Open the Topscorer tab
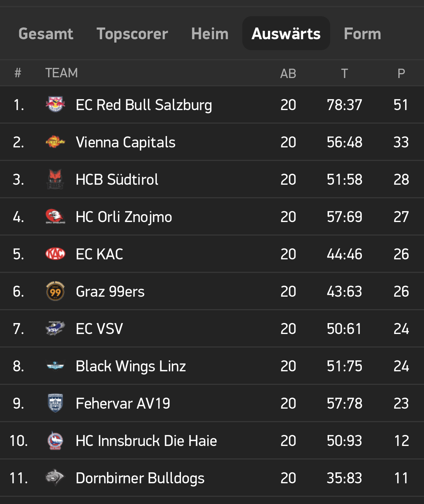This screenshot has width=424, height=504. click(x=132, y=34)
